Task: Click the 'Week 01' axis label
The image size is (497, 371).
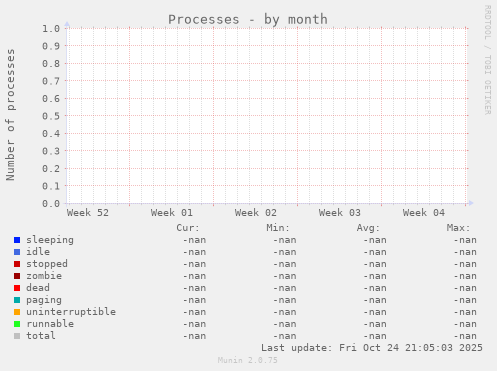Action: coord(172,213)
